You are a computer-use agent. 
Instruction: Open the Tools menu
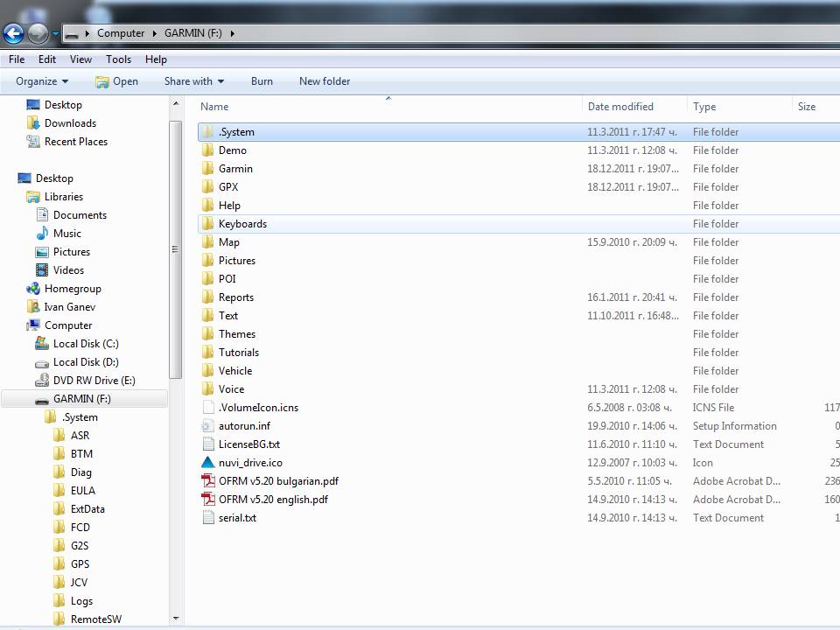(118, 59)
